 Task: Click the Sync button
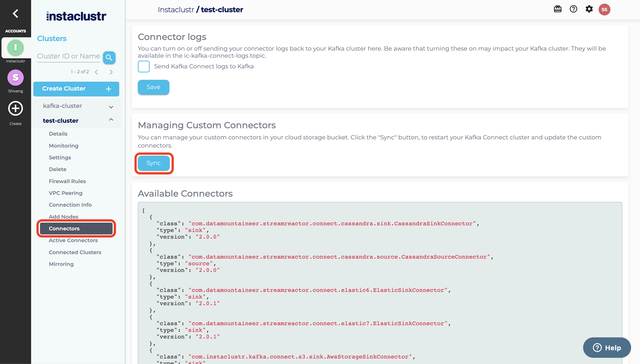[x=153, y=163]
